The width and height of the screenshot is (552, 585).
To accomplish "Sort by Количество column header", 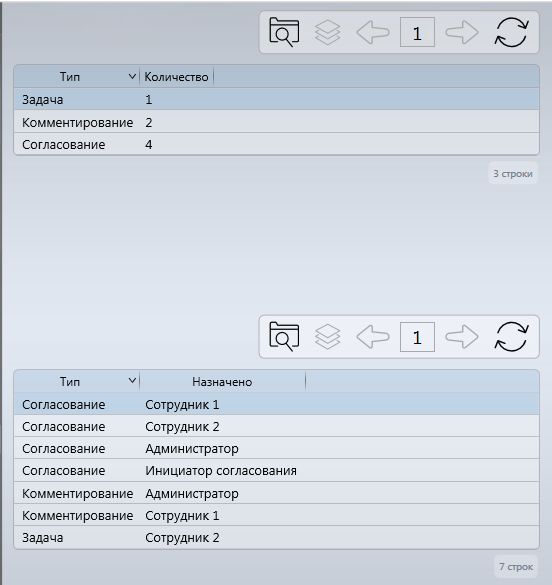I will [x=176, y=77].
